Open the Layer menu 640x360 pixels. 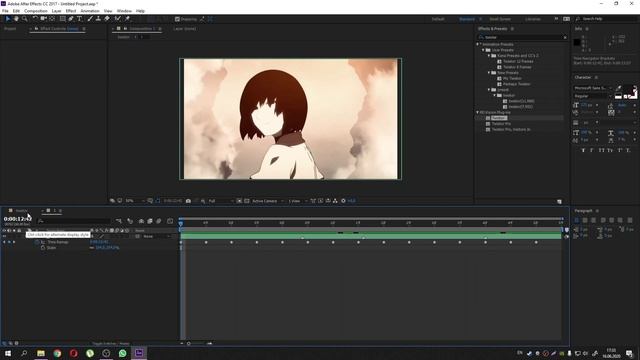pyautogui.click(x=56, y=11)
